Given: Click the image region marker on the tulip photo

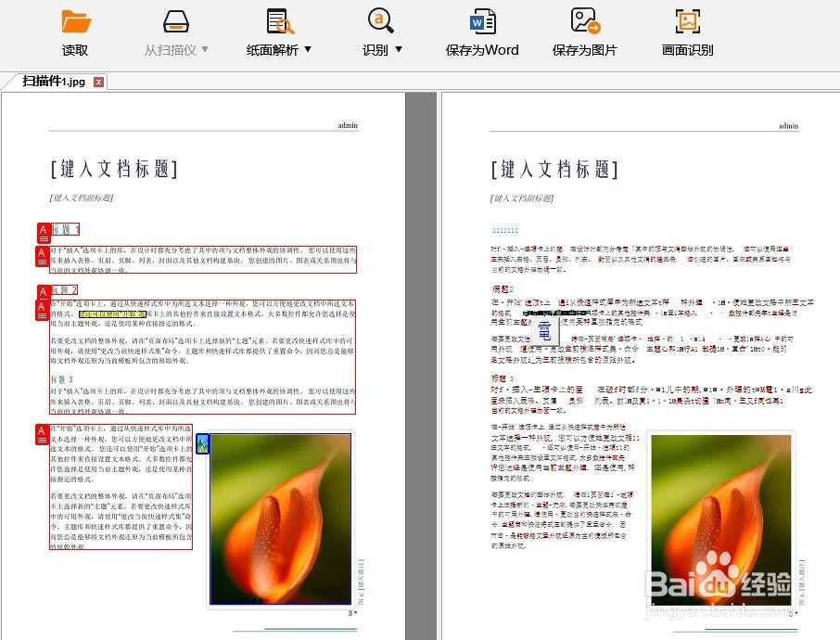Looking at the screenshot, I should click(203, 443).
